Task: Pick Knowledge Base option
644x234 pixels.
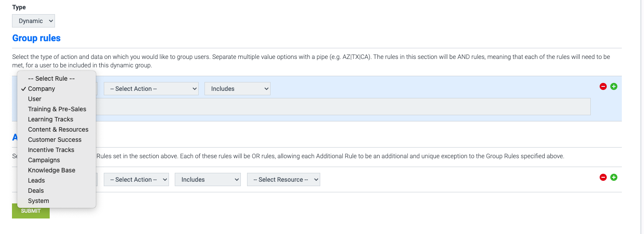Action: 56,170
